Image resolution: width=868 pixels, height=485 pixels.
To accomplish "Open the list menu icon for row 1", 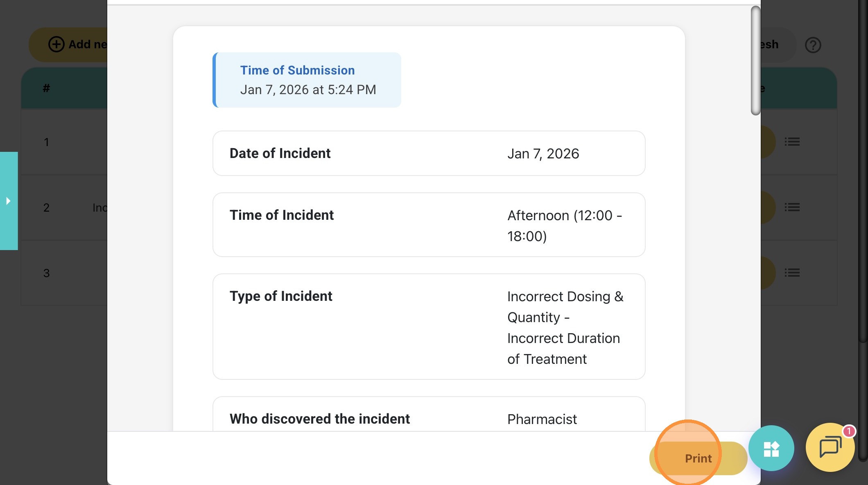I will click(792, 142).
